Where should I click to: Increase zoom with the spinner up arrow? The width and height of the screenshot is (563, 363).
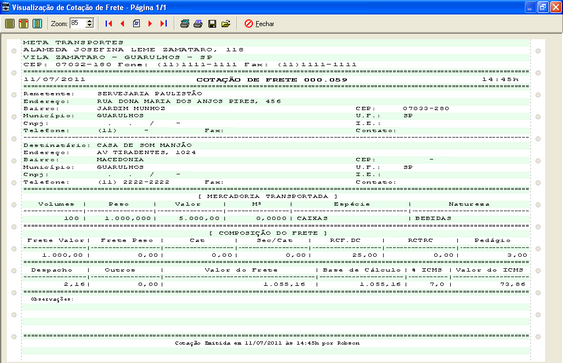click(x=90, y=21)
